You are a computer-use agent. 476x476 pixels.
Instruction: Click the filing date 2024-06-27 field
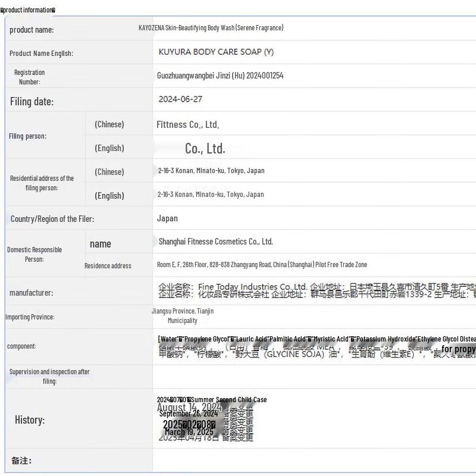[x=180, y=99]
